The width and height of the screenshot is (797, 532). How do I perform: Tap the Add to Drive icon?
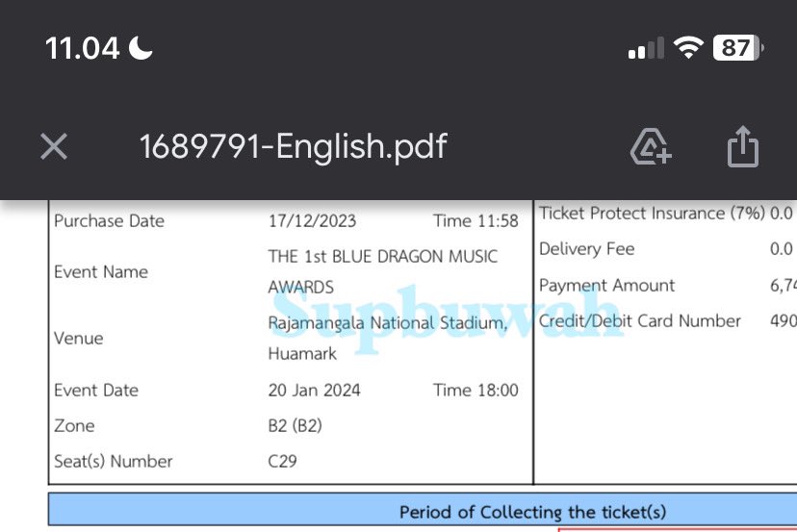click(x=651, y=147)
